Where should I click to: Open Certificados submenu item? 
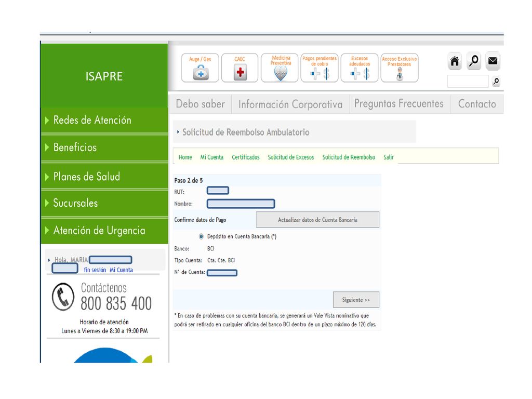(246, 157)
